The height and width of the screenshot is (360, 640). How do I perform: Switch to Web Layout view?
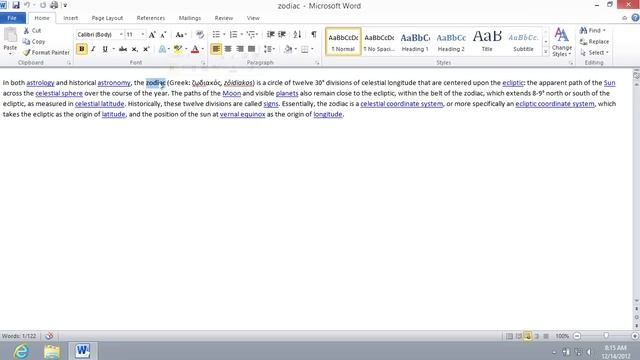528,336
